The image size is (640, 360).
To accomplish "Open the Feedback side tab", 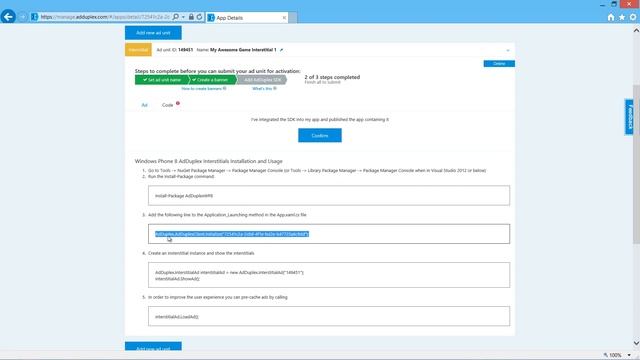I will tap(629, 117).
